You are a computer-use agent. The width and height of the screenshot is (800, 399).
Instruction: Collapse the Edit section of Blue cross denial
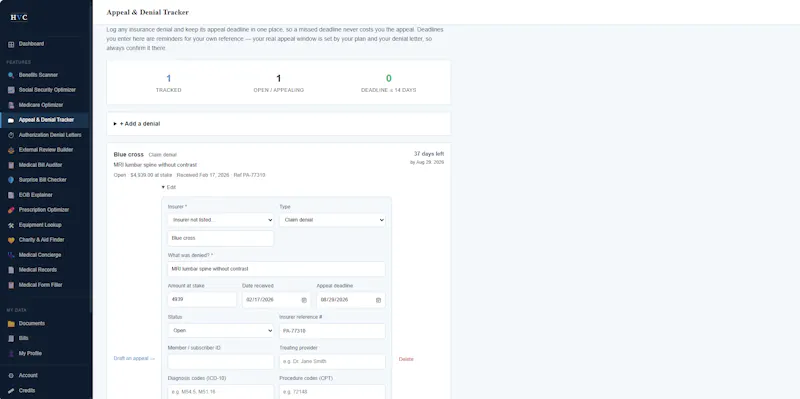[168, 187]
